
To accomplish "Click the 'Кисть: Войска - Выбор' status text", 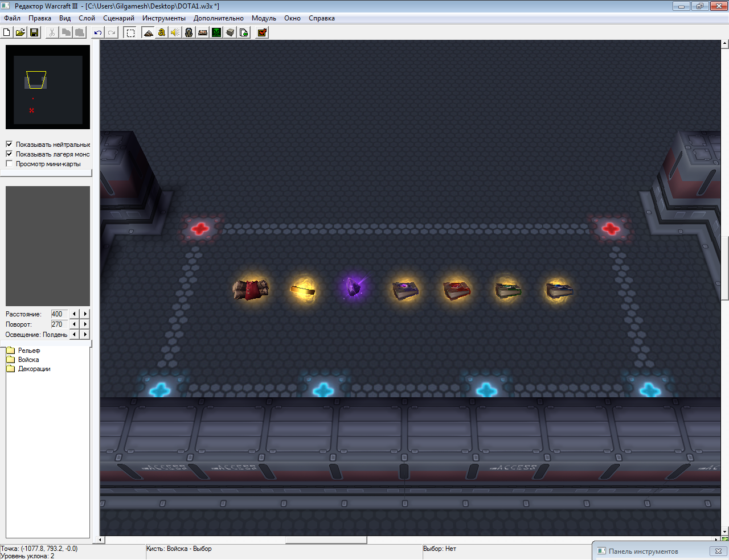I will (179, 549).
